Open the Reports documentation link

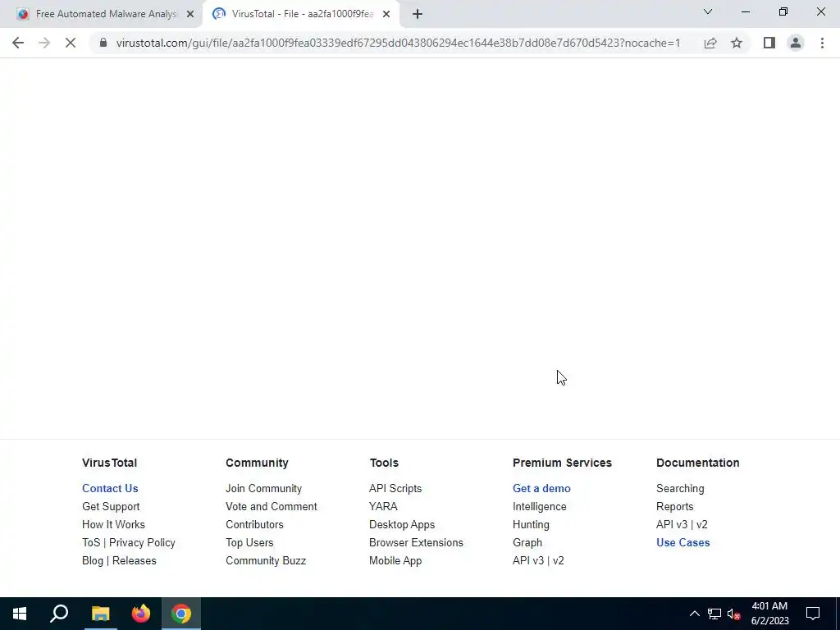coord(674,507)
